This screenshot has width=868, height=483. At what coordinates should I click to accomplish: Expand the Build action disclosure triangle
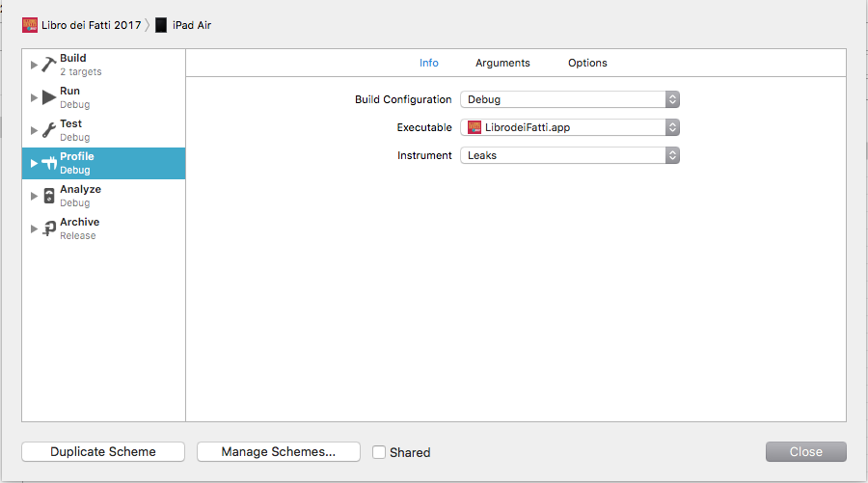(34, 65)
